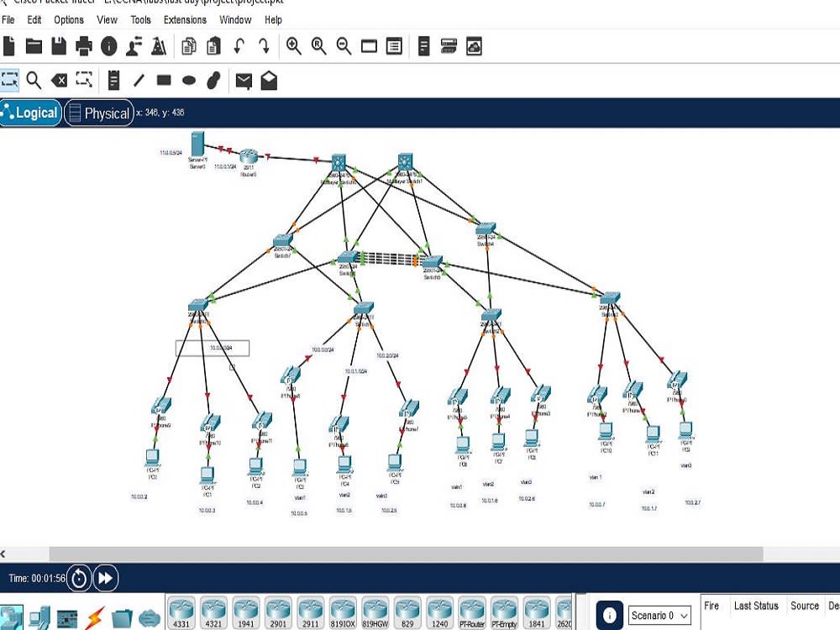
Task: Add a Simple PDU with closed envelope
Action: 244,81
